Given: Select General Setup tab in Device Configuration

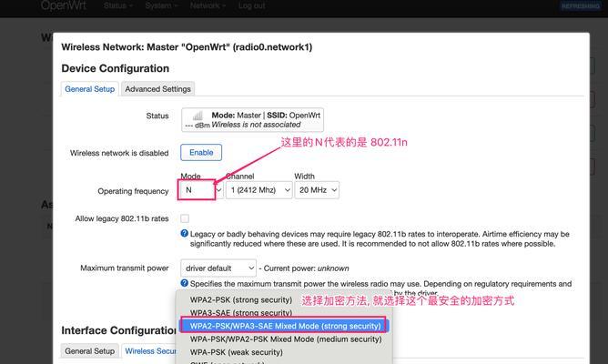Looking at the screenshot, I should (89, 89).
